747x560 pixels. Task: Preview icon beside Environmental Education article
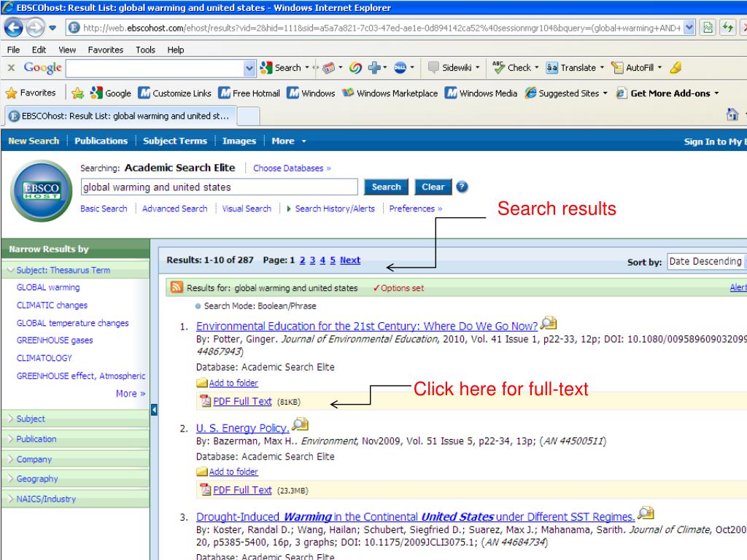click(549, 323)
